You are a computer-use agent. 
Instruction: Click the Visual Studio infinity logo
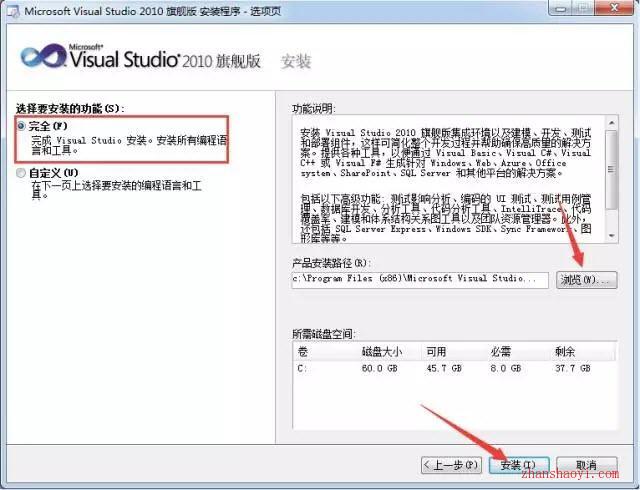[43, 57]
